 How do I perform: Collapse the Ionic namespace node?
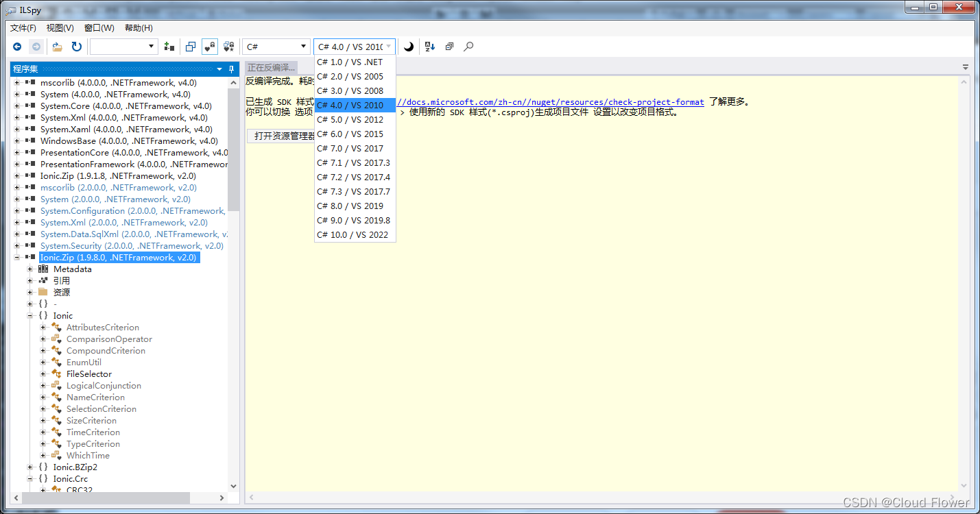click(x=29, y=315)
